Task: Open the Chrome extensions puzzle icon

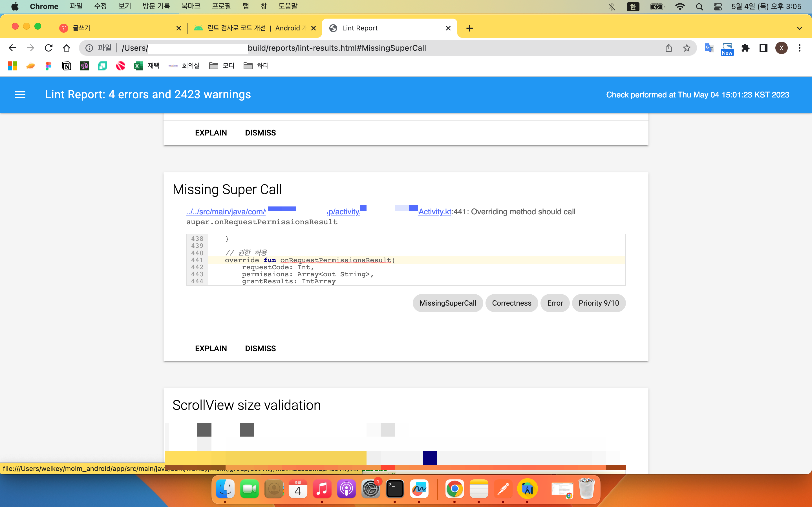Action: pyautogui.click(x=745, y=48)
